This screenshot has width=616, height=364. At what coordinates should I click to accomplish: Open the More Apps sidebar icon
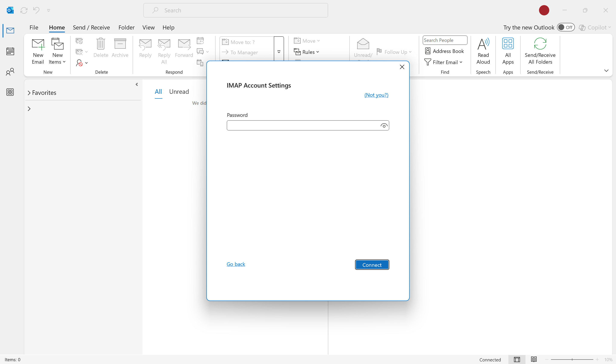(x=10, y=92)
